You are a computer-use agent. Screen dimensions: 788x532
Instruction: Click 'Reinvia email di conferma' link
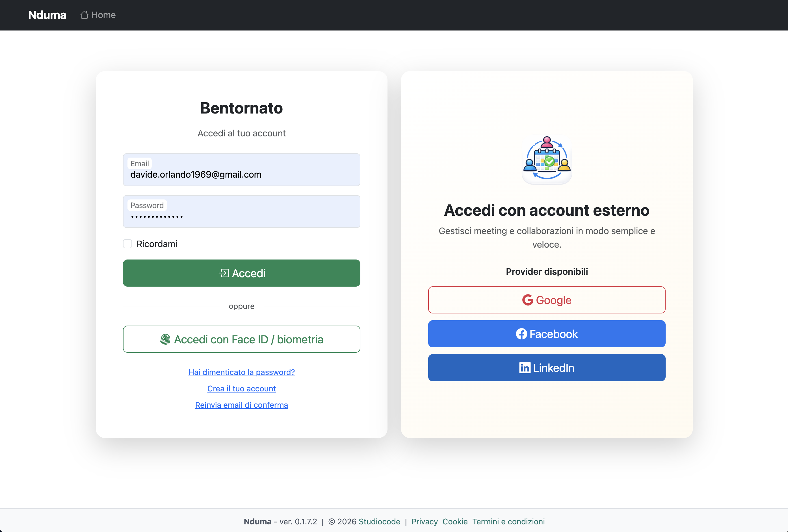click(x=241, y=405)
